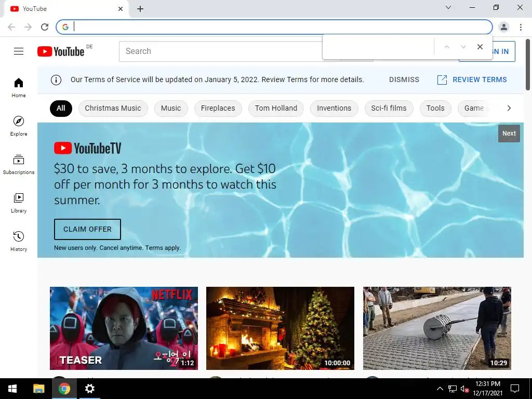
Task: Close the find-in-page bar
Action: pyautogui.click(x=480, y=47)
